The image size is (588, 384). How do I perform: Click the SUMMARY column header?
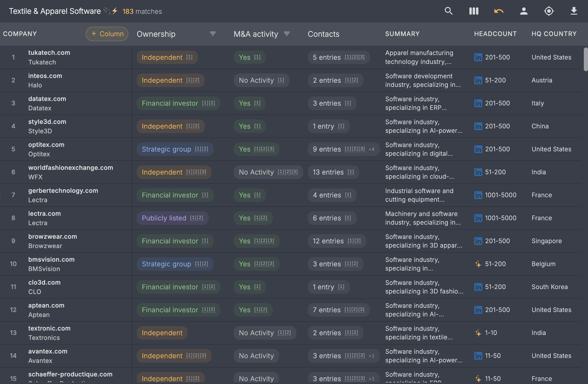402,34
